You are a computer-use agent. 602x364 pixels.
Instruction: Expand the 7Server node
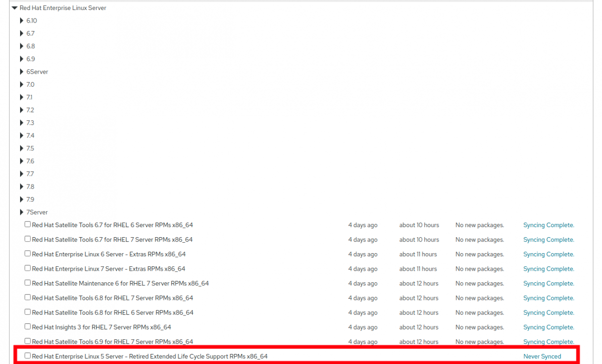point(22,212)
